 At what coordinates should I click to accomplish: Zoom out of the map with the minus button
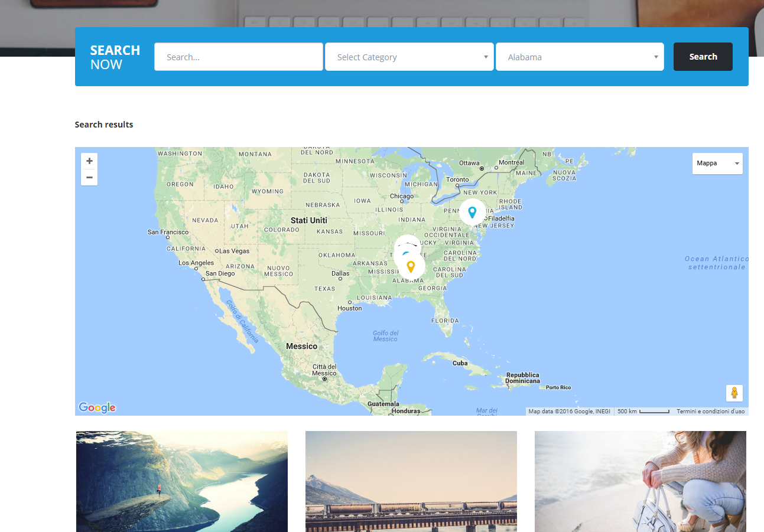click(89, 177)
